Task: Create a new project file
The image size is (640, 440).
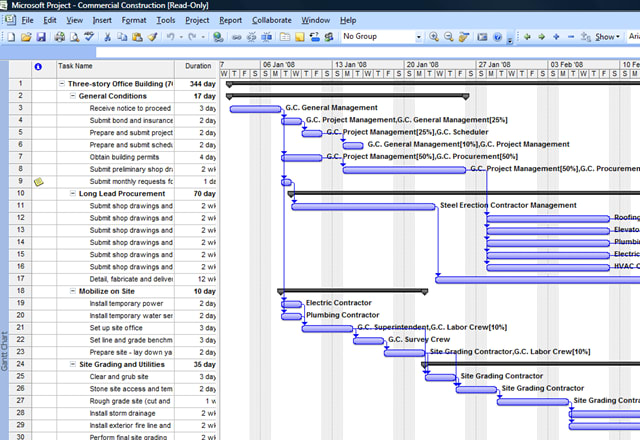Action: (x=11, y=37)
